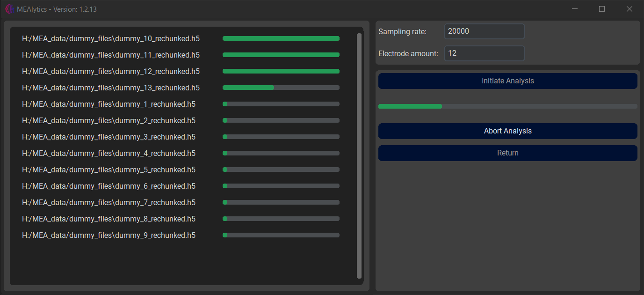Minimize the MEAlytics window

click(574, 9)
